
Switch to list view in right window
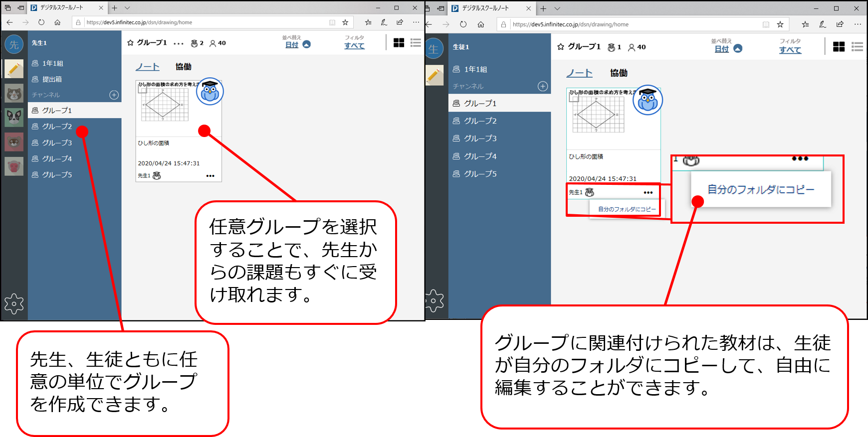[x=857, y=47]
